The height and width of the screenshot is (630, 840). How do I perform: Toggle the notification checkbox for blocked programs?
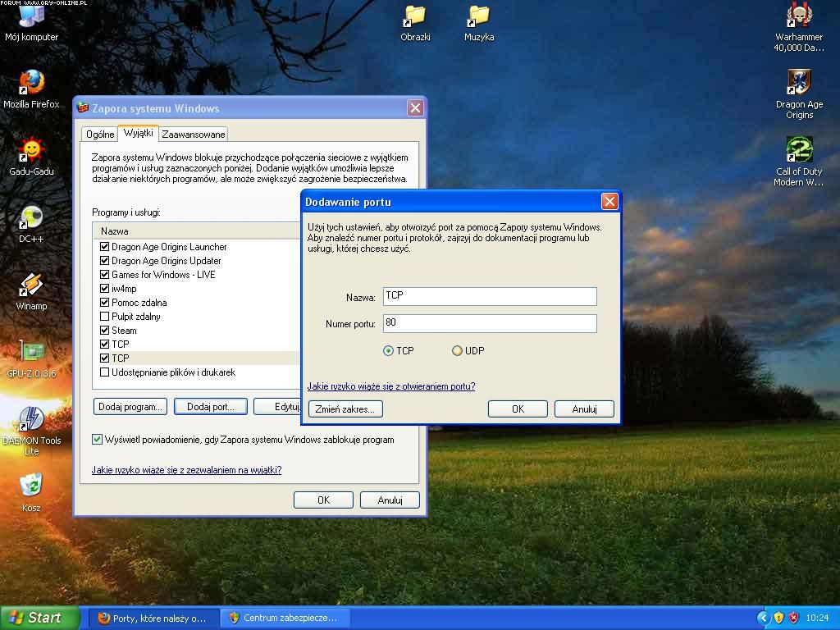98,440
